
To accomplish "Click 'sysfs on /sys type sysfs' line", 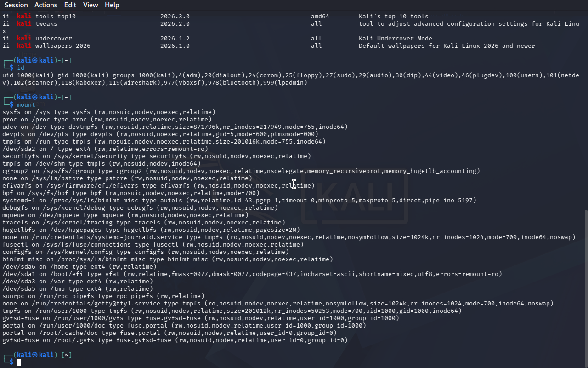I will click(109, 112).
